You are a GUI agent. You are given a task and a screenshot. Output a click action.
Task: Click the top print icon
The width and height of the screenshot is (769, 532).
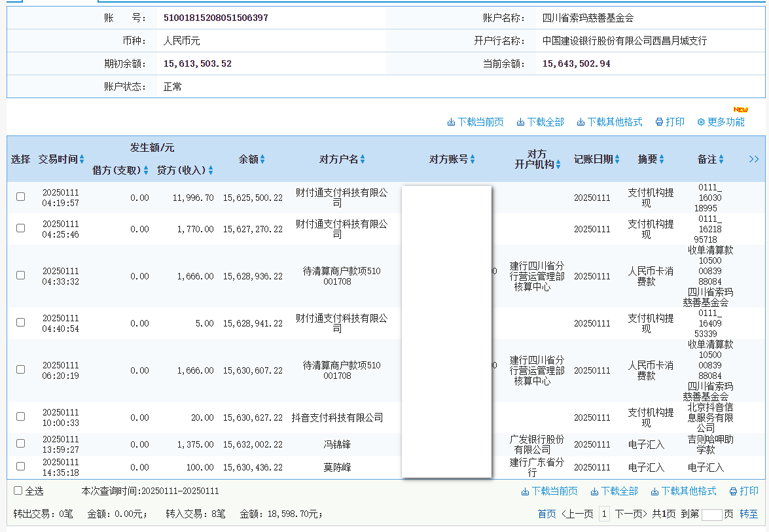point(659,122)
